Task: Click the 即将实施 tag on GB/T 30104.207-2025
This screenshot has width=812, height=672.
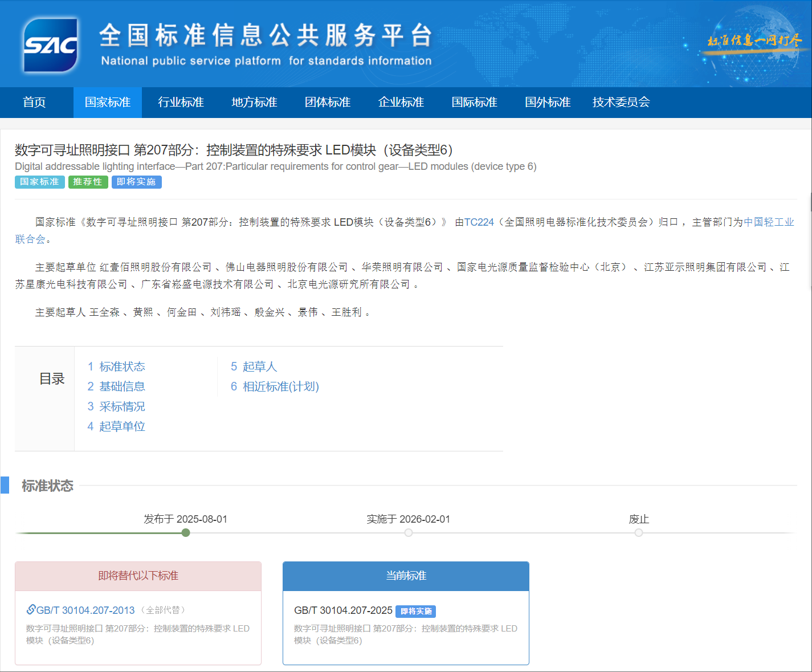Action: tap(416, 610)
